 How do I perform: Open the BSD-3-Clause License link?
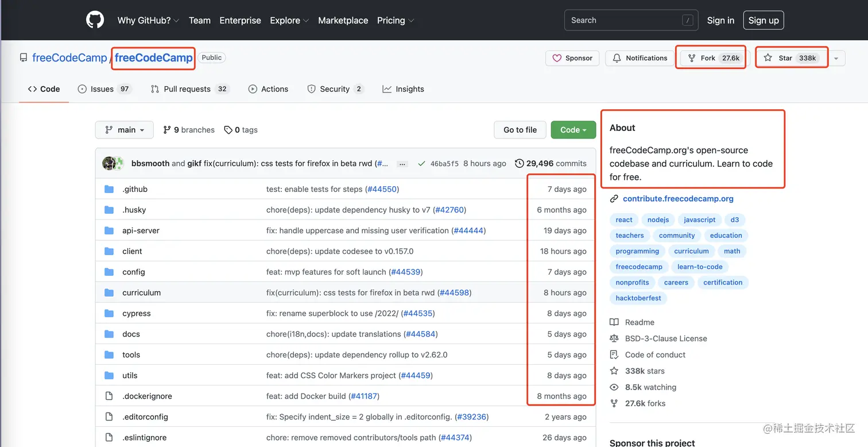tap(666, 338)
